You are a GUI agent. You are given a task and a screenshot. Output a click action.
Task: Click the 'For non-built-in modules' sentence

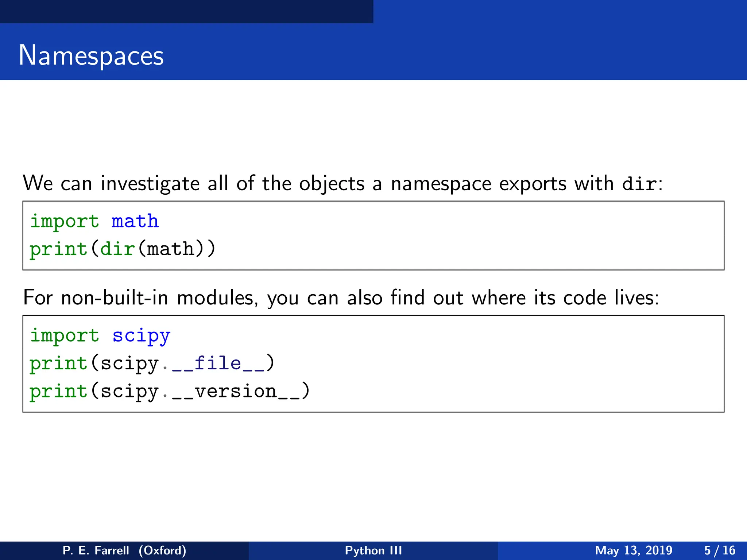click(341, 298)
